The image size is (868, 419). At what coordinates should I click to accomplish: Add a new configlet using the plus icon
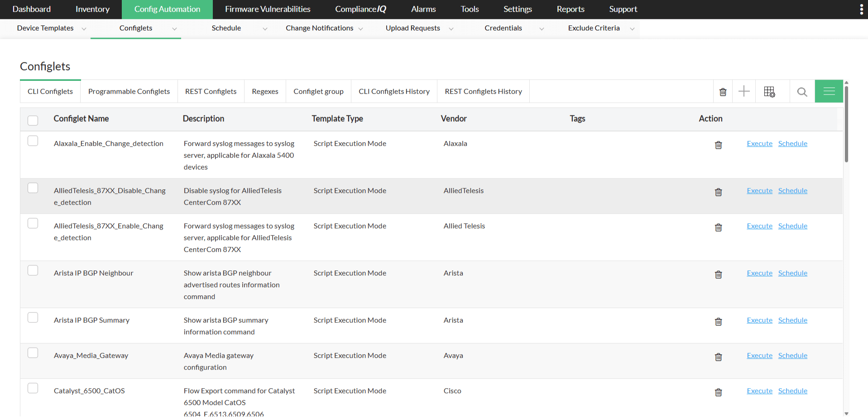[x=744, y=91]
